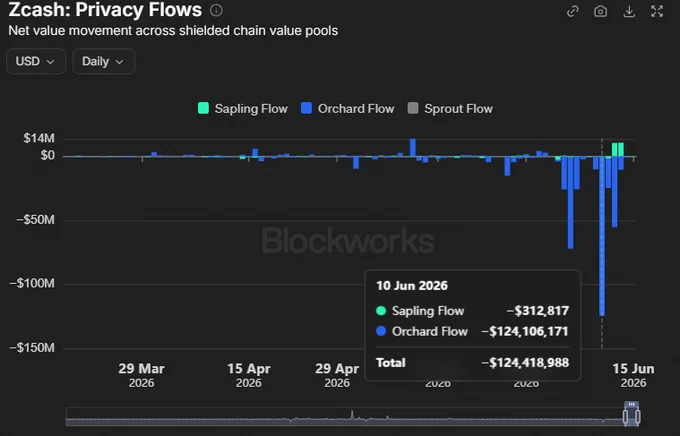Take a chart snapshot with the camera icon
Viewport: 680px width, 436px height.
pyautogui.click(x=600, y=11)
